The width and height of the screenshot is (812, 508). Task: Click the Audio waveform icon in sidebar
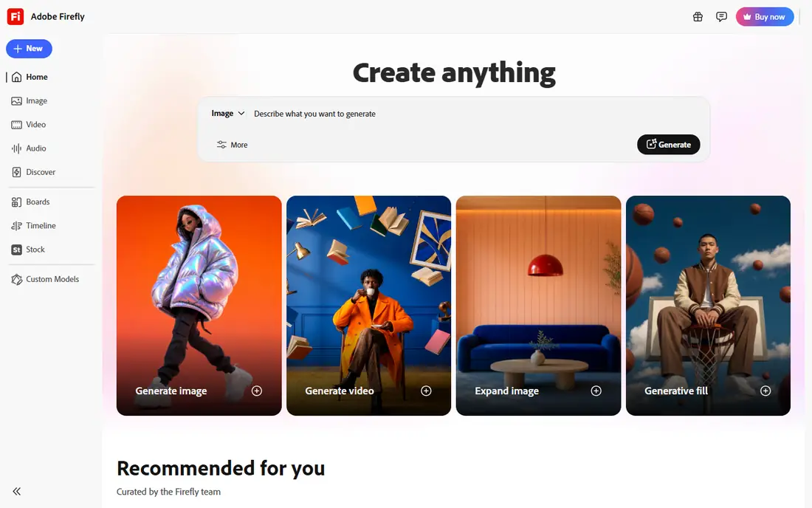[x=16, y=148]
